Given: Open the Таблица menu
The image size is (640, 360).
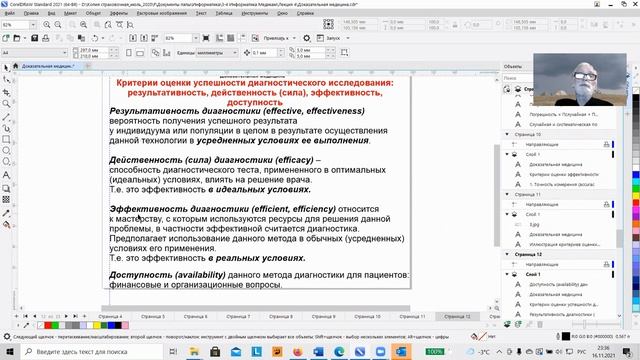Looking at the screenshot, I should click(x=224, y=13).
